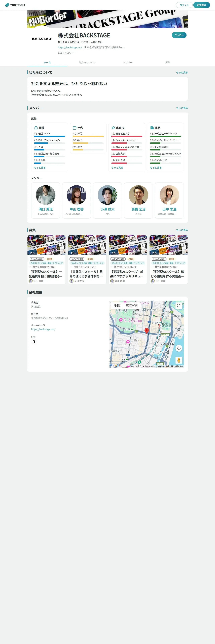Click the Google logo on the map
This screenshot has height=644, width=215.
[x=116, y=365]
